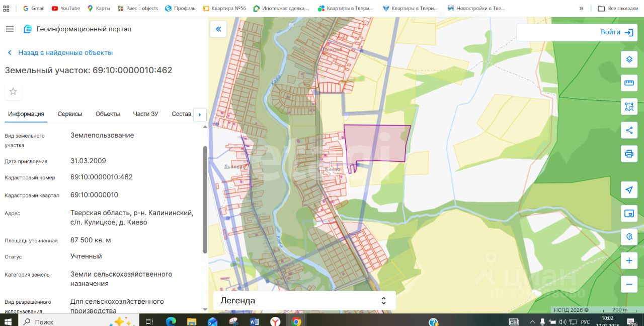Open the Ипотечная сделка bookmark
644x326 pixels.
(282, 9)
